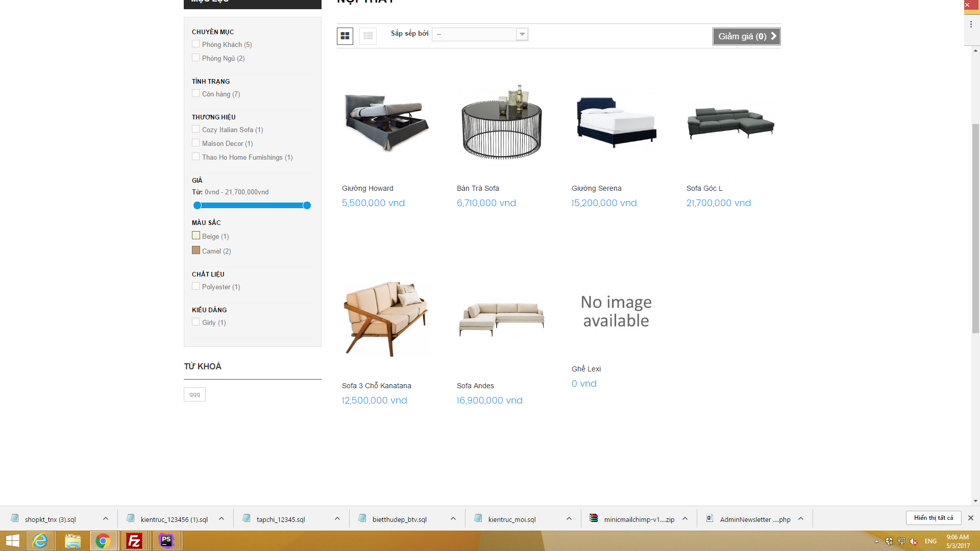
Task: Select the Camel color swatch
Action: point(196,251)
